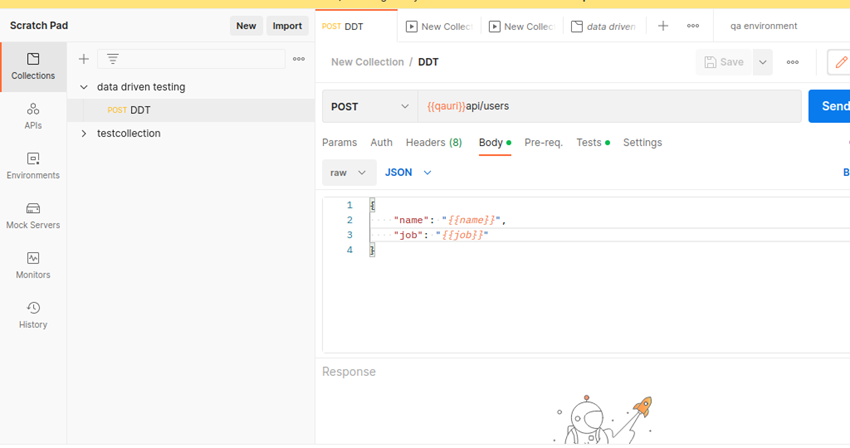Open the POST method dropdown

click(x=370, y=106)
